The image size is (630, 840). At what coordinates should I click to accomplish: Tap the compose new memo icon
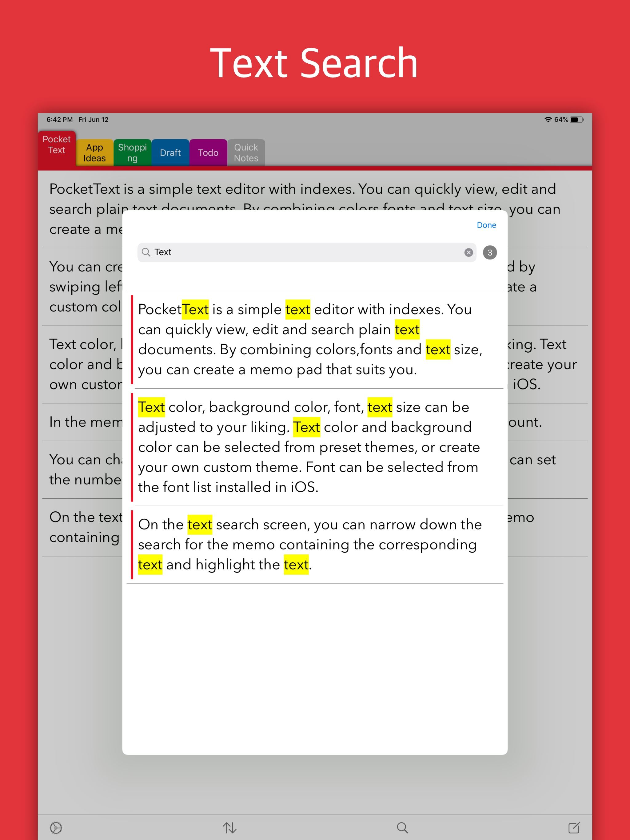[x=574, y=827]
